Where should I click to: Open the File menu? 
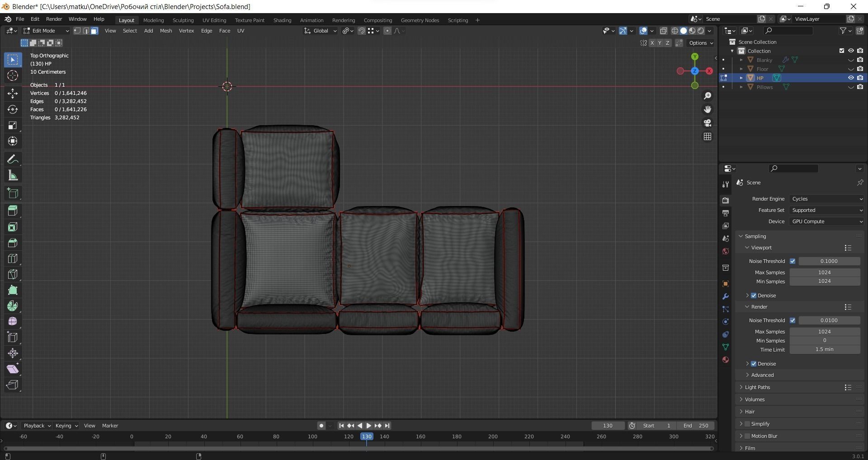pyautogui.click(x=20, y=19)
